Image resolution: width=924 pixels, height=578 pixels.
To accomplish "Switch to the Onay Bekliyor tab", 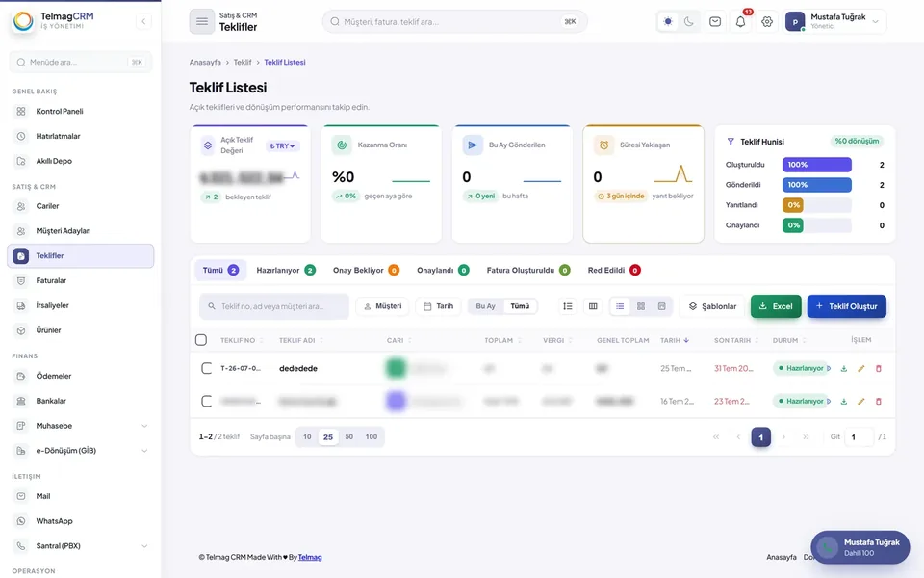I will click(366, 270).
